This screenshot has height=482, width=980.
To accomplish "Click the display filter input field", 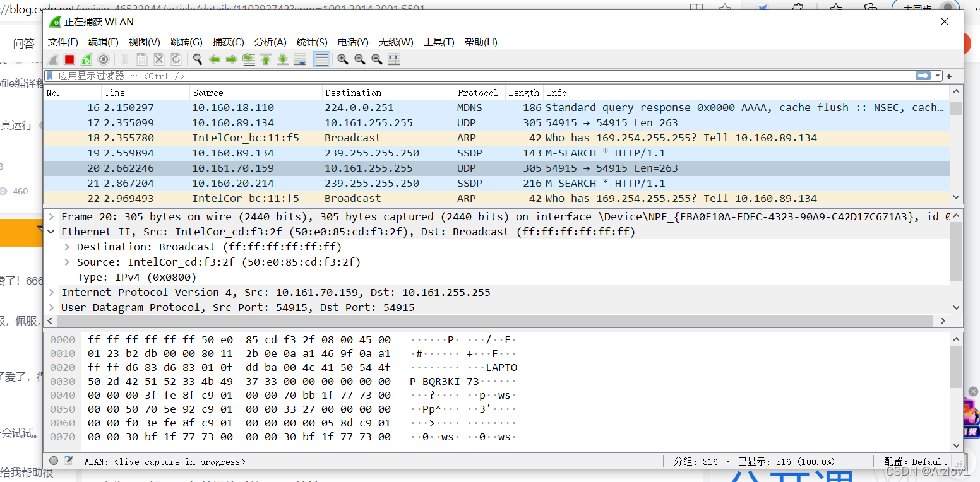I will point(485,76).
